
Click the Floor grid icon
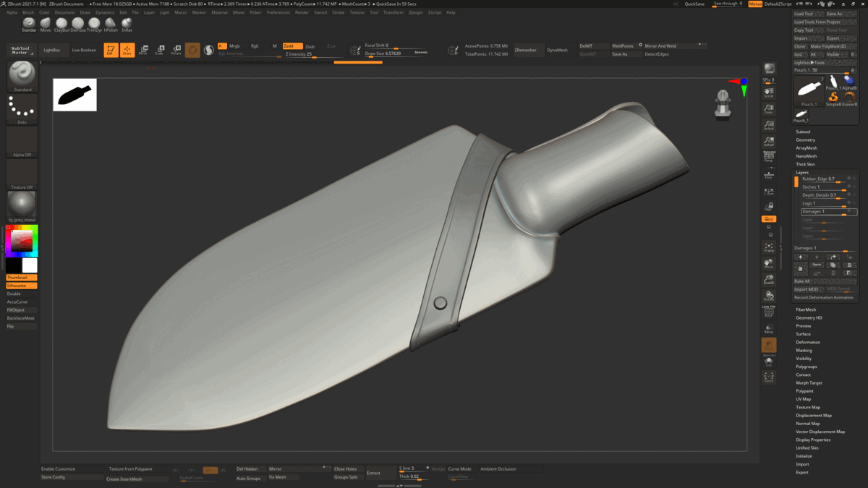pyautogui.click(x=769, y=174)
